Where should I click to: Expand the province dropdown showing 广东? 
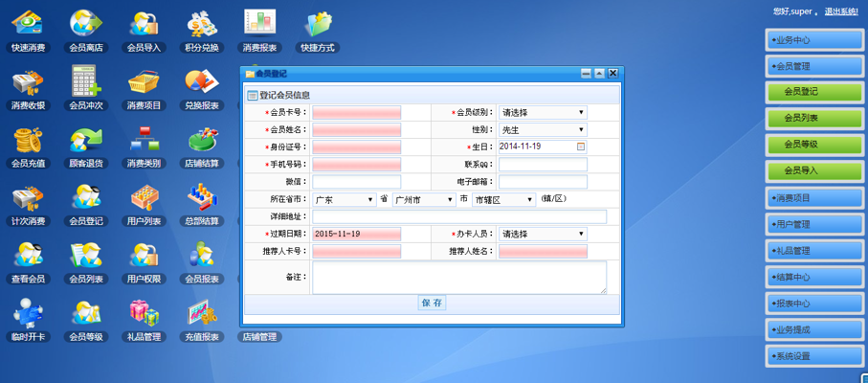coord(345,200)
